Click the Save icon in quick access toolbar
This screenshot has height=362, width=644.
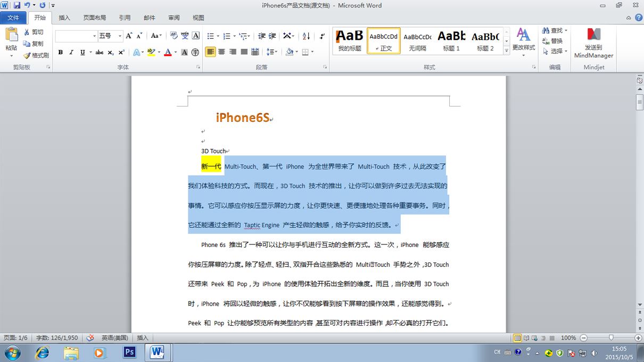click(x=17, y=5)
